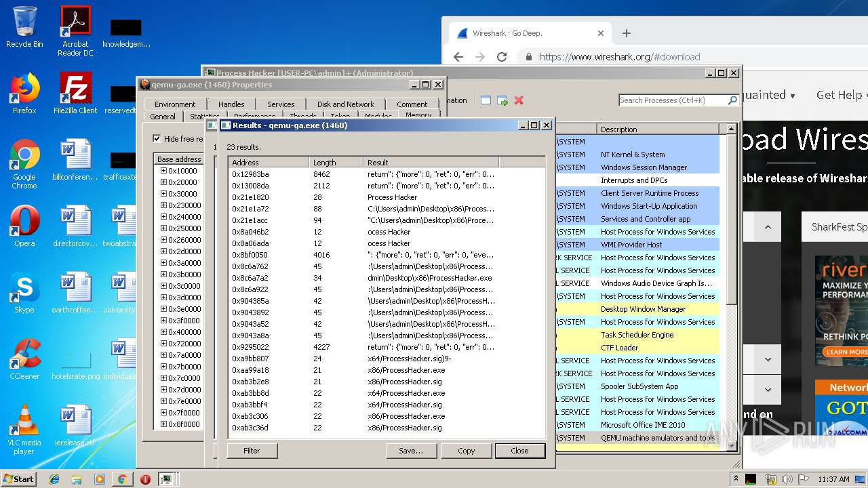Reload the Wireshark page in Chrome
The image size is (868, 488).
click(502, 57)
